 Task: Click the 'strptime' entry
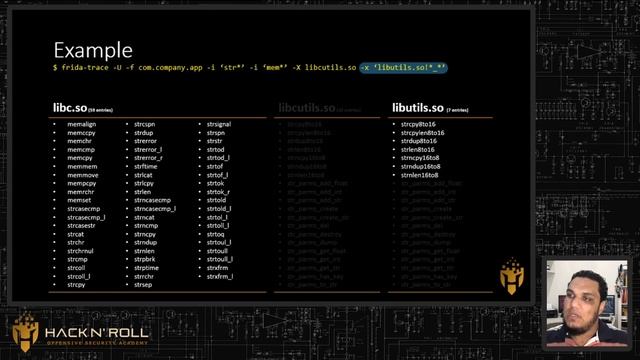click(146, 268)
